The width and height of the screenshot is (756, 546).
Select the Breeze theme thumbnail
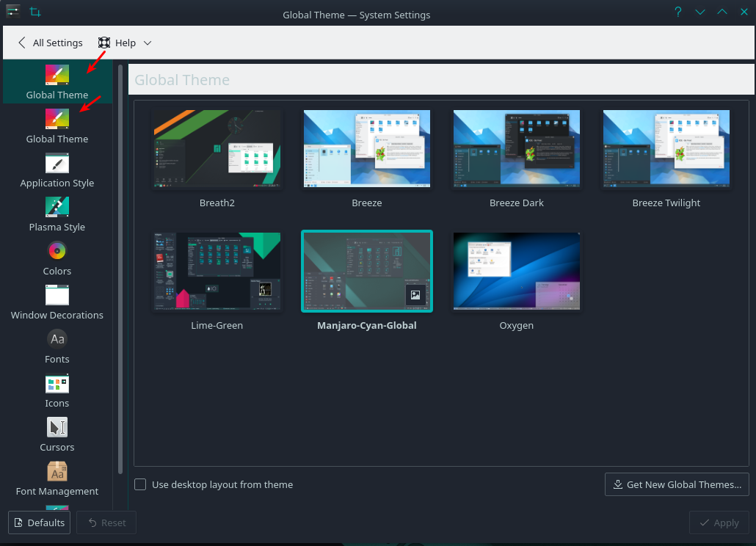(x=367, y=148)
